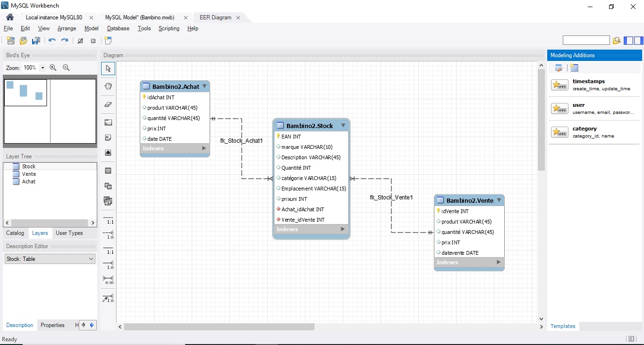
Task: Click the New Model toolbar icon
Action: pos(10,41)
